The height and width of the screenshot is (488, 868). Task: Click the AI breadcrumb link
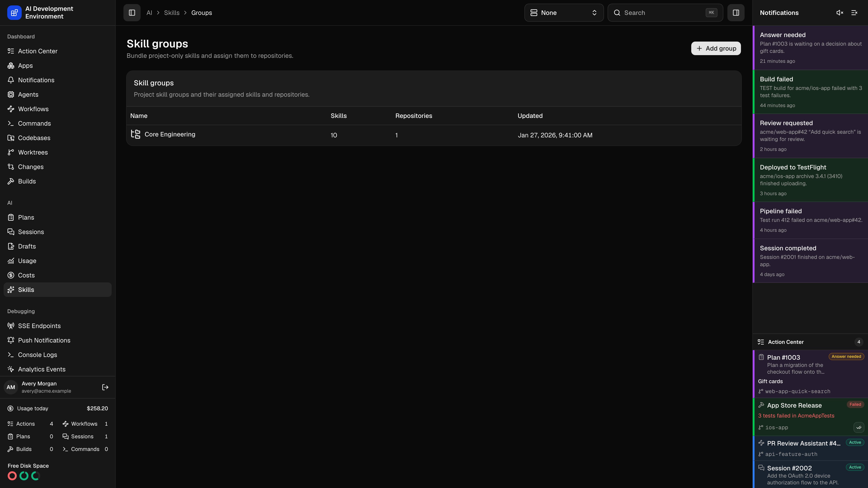[149, 13]
